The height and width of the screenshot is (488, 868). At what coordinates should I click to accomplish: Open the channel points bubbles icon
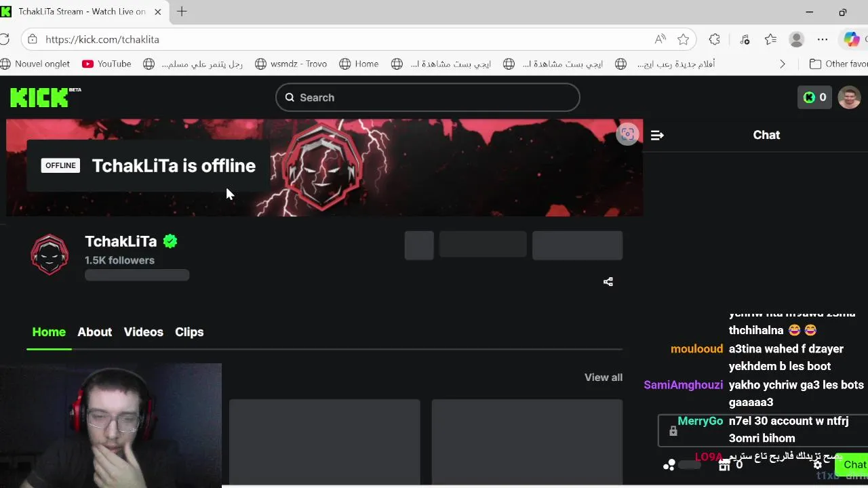[669, 464]
